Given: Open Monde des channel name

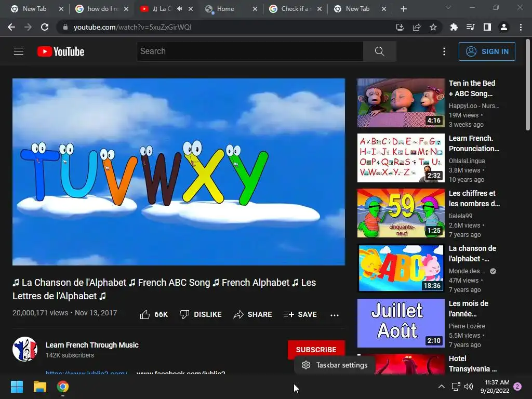Looking at the screenshot, I should [467, 271].
